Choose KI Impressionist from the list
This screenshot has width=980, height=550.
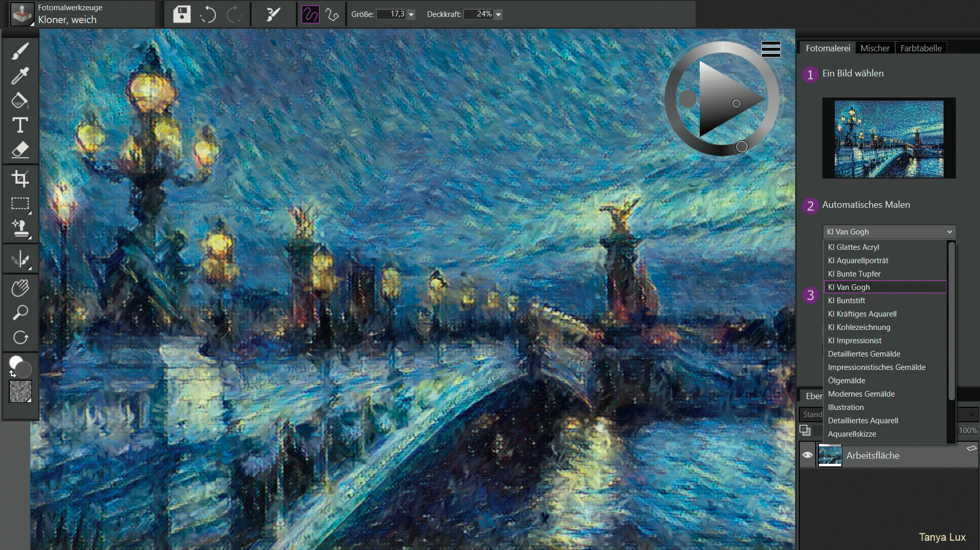pos(886,341)
